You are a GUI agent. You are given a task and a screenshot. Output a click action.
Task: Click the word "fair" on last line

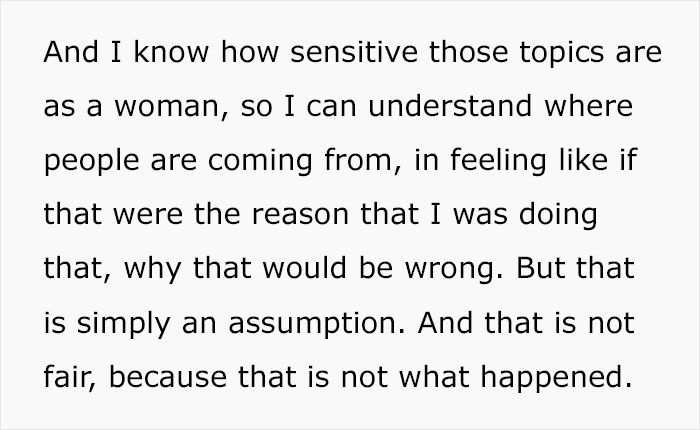click(x=66, y=376)
